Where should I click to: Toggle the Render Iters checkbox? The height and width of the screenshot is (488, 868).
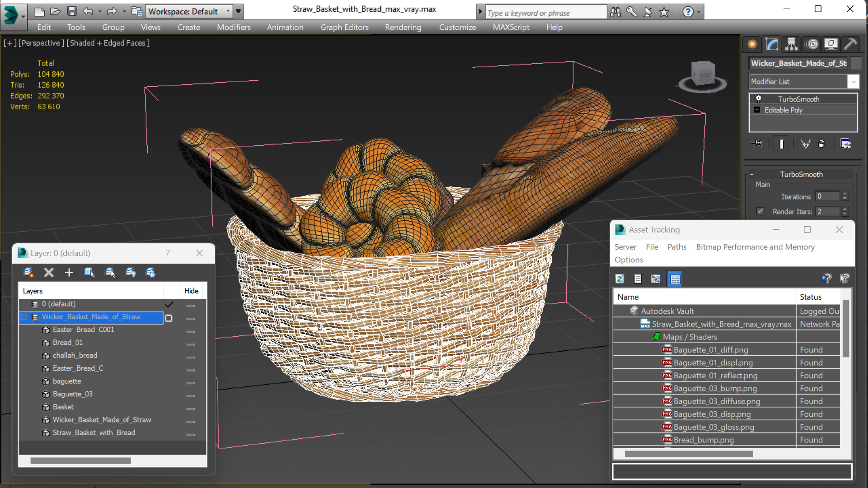(760, 211)
